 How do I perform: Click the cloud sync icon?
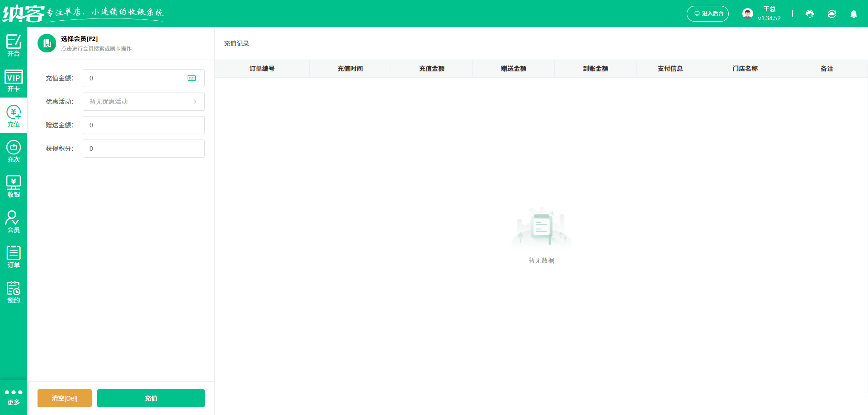(832, 14)
